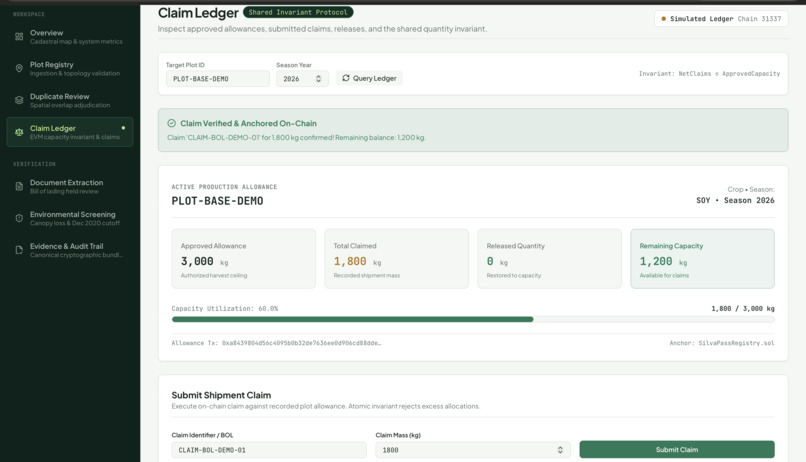This screenshot has width=806, height=462.
Task: Click the Shared Invariant Protocol badge
Action: pyautogui.click(x=298, y=12)
